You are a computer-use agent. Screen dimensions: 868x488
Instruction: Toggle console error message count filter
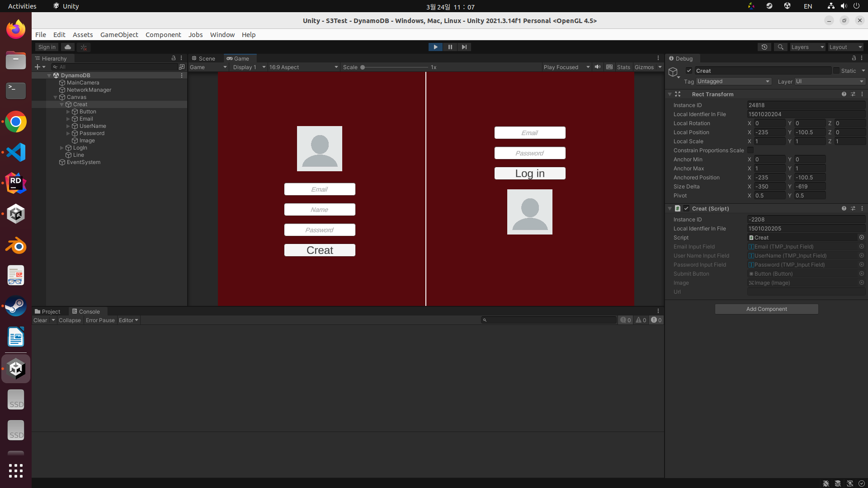656,320
